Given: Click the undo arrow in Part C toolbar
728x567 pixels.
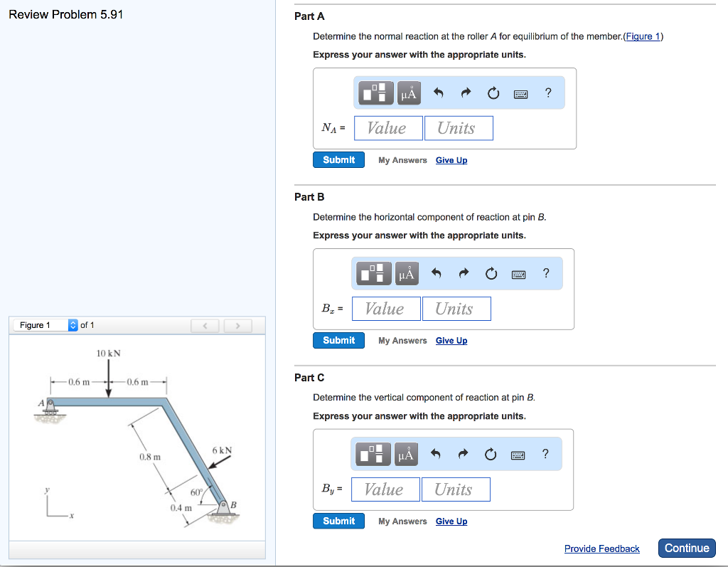Looking at the screenshot, I should [x=435, y=454].
